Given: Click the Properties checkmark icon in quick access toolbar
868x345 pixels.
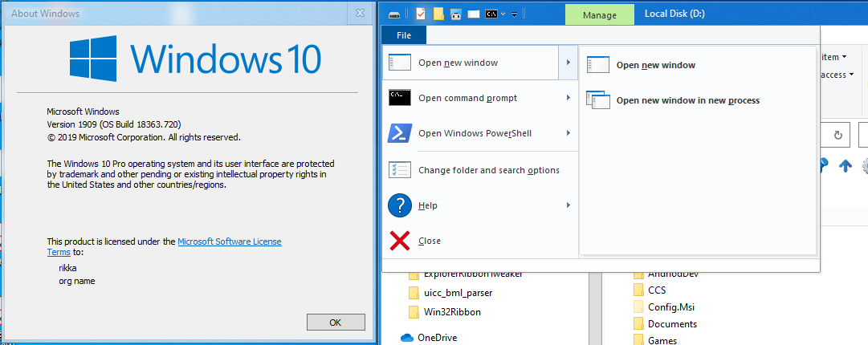Looking at the screenshot, I should tap(421, 14).
